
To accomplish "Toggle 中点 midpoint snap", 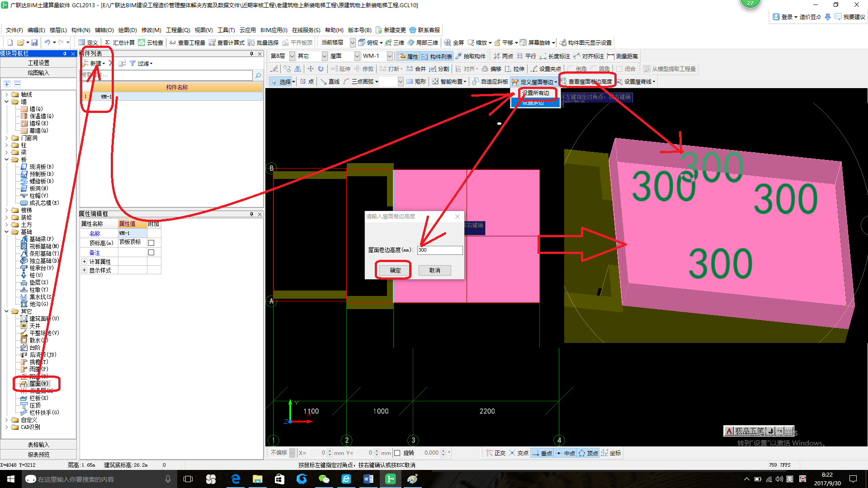I will [x=565, y=453].
